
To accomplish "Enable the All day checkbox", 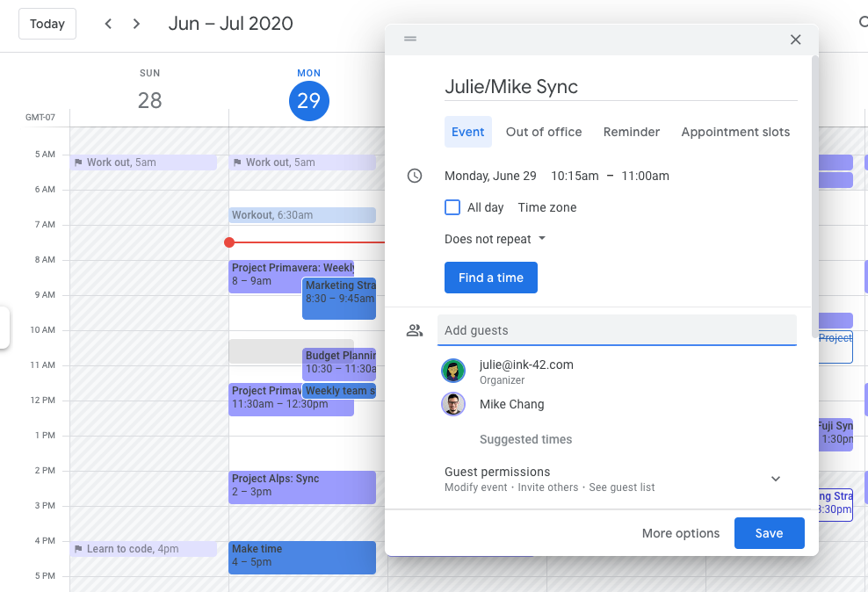I will [x=452, y=207].
